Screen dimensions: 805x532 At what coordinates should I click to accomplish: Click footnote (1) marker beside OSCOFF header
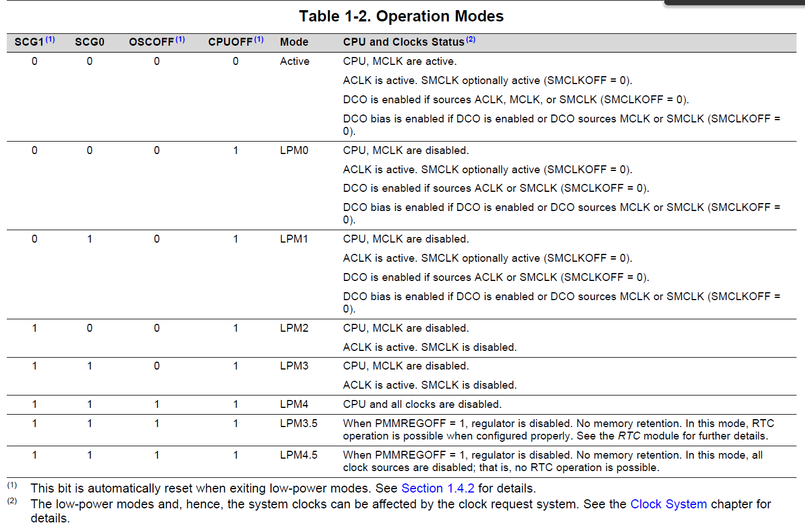180,39
